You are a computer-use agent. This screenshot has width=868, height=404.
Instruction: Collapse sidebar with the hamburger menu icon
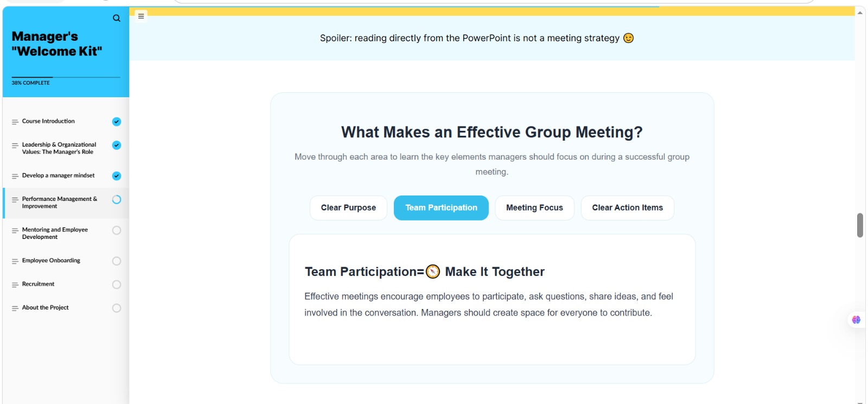[x=141, y=16]
